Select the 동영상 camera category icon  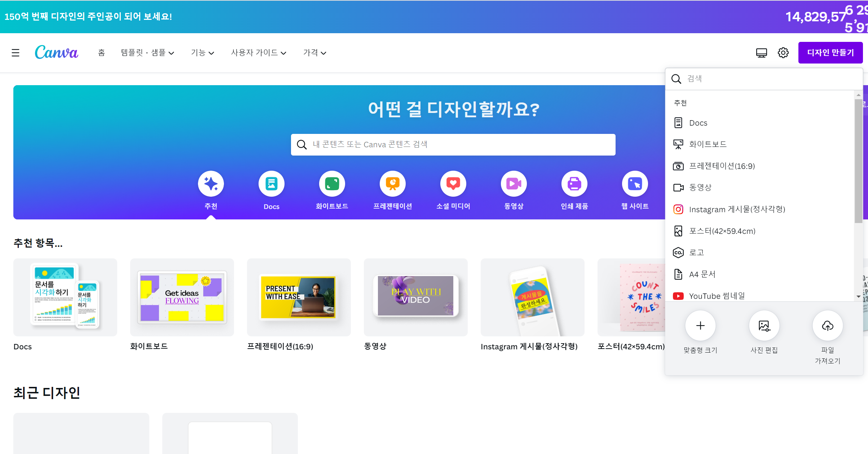tap(514, 184)
